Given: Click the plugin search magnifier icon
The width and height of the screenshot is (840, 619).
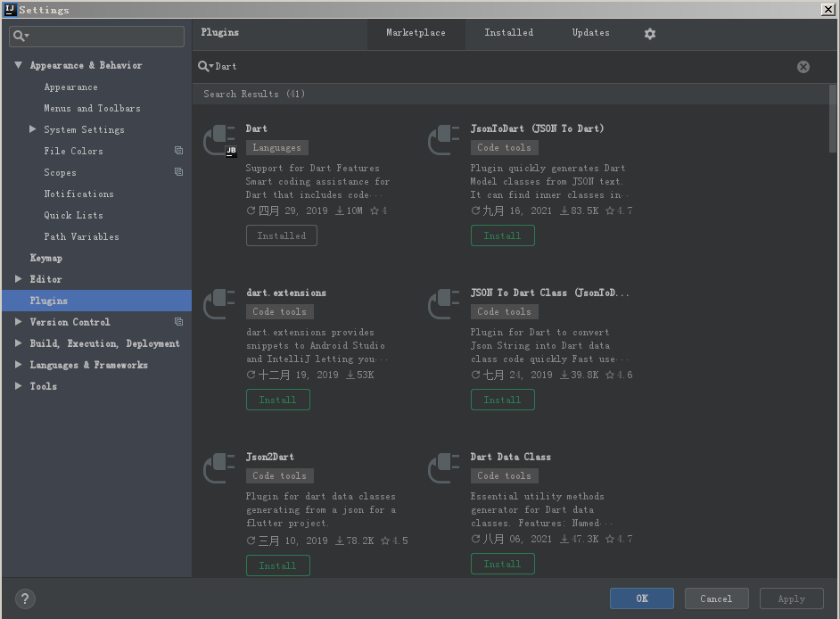Looking at the screenshot, I should [205, 66].
